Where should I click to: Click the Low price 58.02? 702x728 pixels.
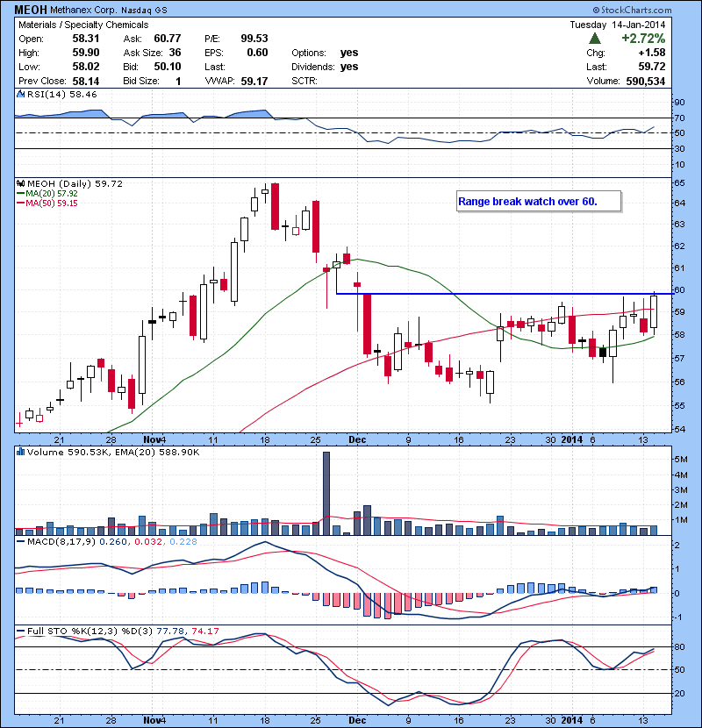click(x=85, y=67)
